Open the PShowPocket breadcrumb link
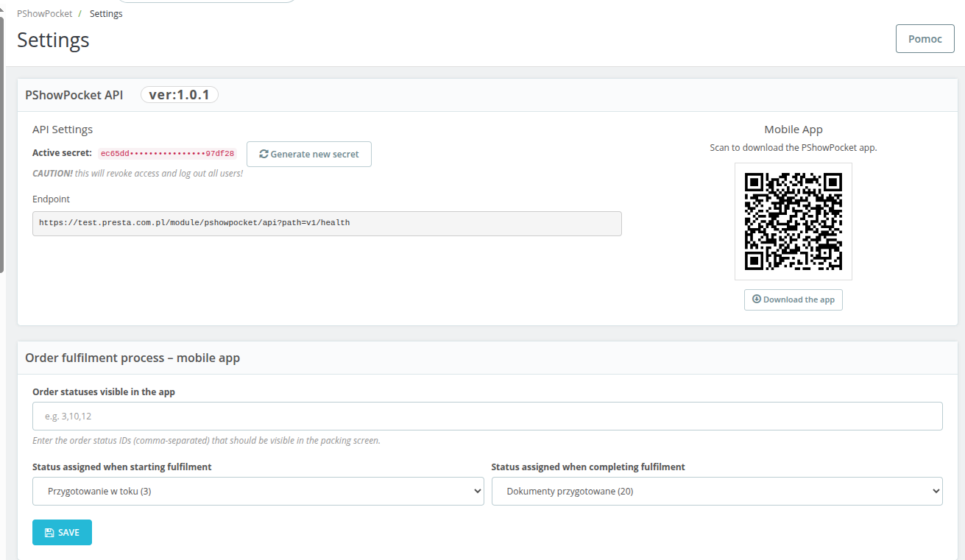Image resolution: width=965 pixels, height=560 pixels. point(45,14)
